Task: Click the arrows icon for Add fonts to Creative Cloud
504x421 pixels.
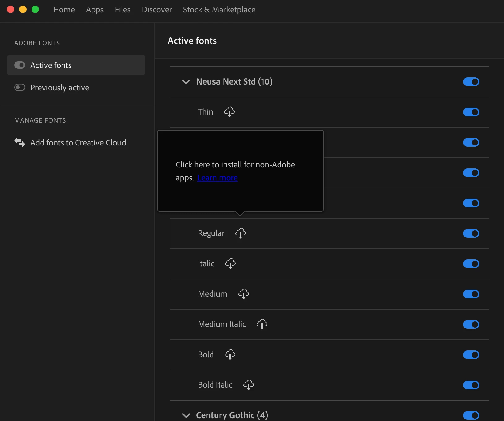Action: pyautogui.click(x=20, y=142)
